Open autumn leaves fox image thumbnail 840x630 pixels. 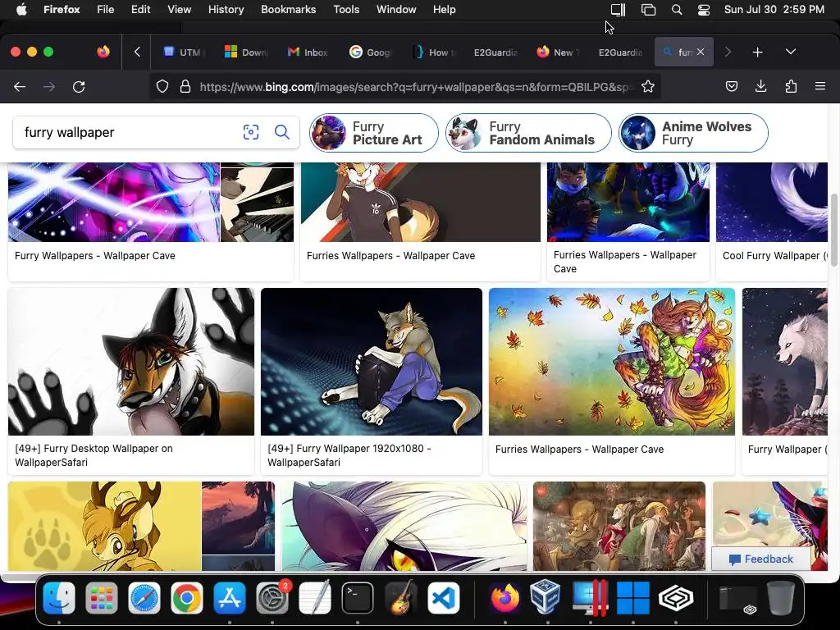pyautogui.click(x=612, y=362)
